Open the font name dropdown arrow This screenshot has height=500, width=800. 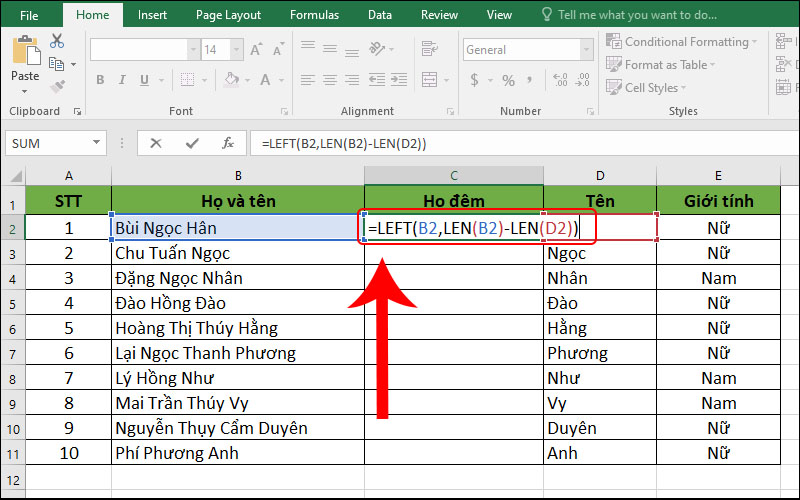(x=193, y=50)
